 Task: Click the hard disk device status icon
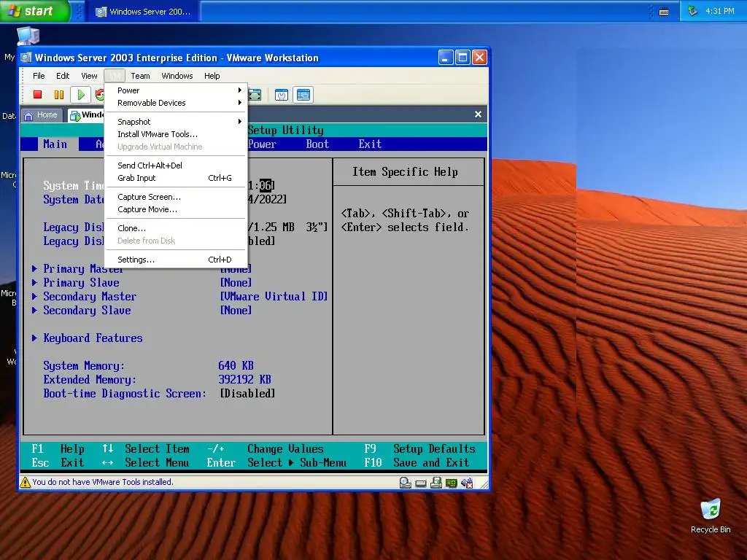[421, 483]
